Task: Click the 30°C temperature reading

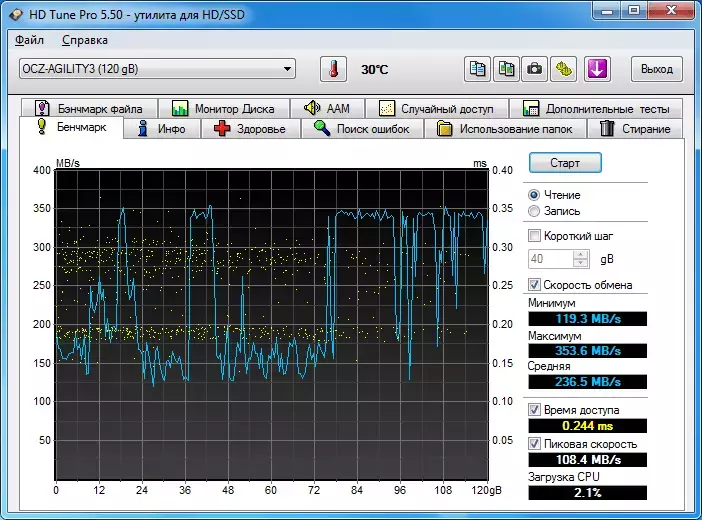Action: 375,70
